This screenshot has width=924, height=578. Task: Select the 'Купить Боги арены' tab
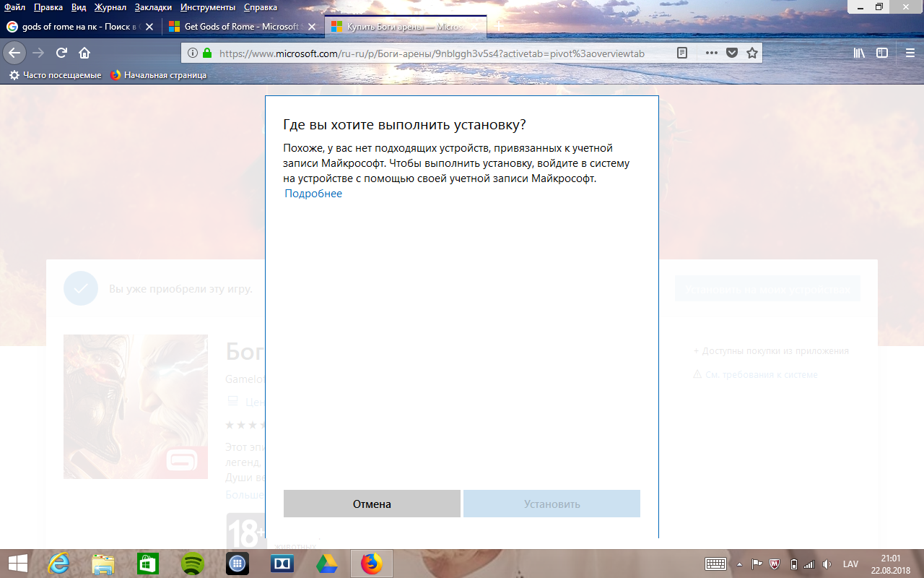(406, 27)
